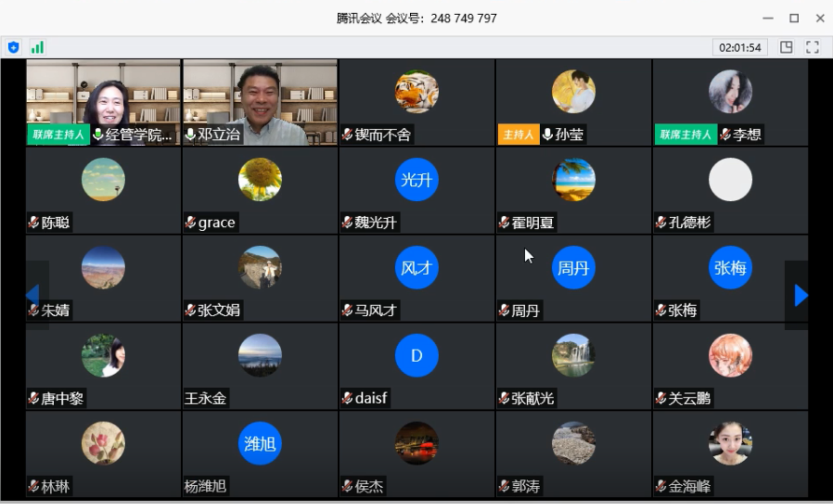The height and width of the screenshot is (504, 833).
Task: Toggle mute for participant 魏光升
Action: click(347, 223)
